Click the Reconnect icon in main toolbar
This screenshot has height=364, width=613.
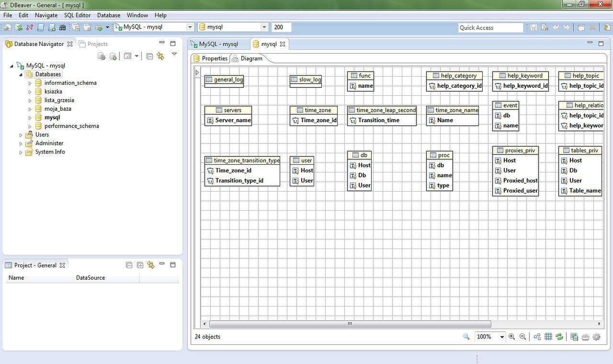click(x=19, y=27)
